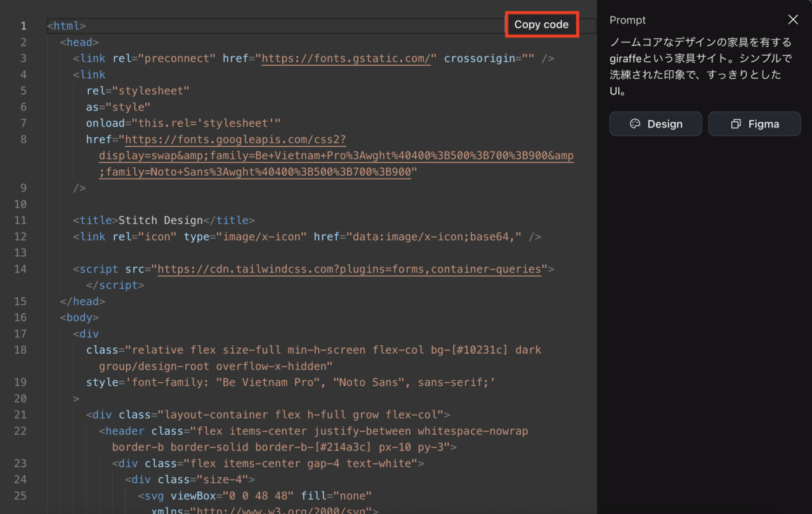Click the Copy code button

click(x=541, y=25)
